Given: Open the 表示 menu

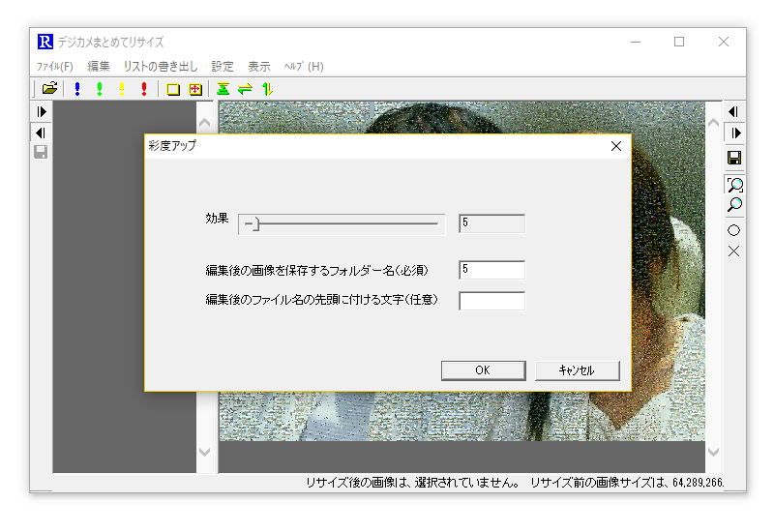Looking at the screenshot, I should [259, 67].
